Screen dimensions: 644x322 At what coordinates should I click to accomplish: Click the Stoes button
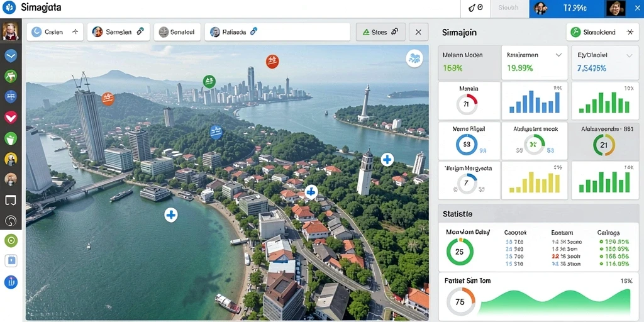click(380, 32)
